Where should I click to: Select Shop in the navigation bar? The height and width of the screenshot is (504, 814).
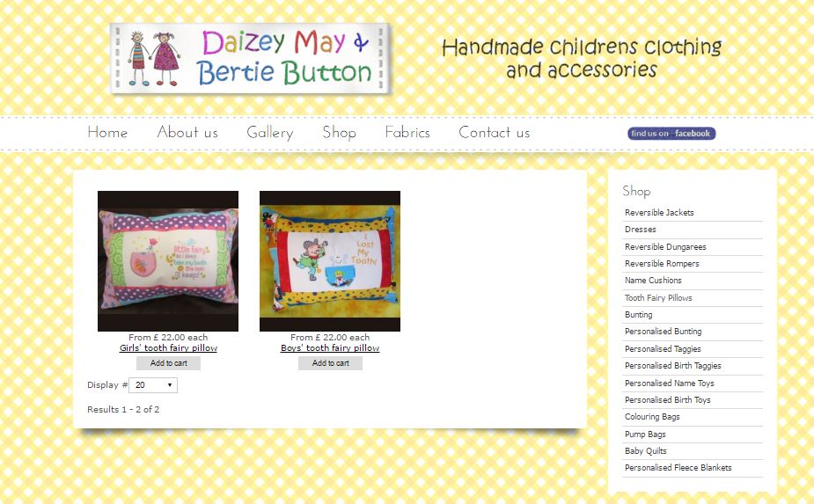(339, 132)
